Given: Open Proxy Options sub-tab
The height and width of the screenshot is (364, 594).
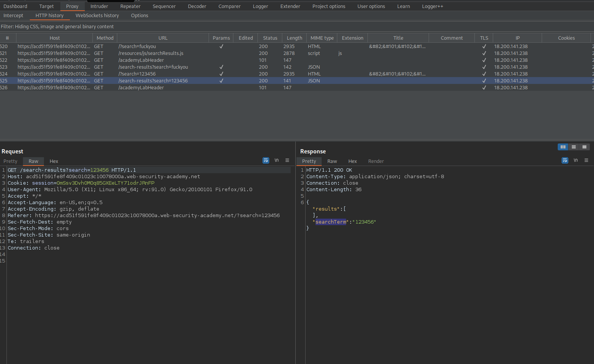Looking at the screenshot, I should click(x=139, y=16).
